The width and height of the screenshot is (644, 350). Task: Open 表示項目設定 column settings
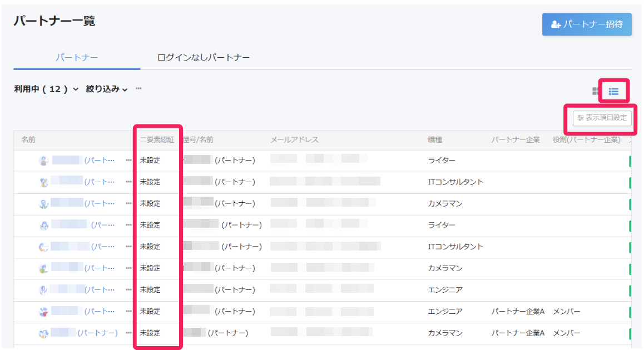point(602,118)
